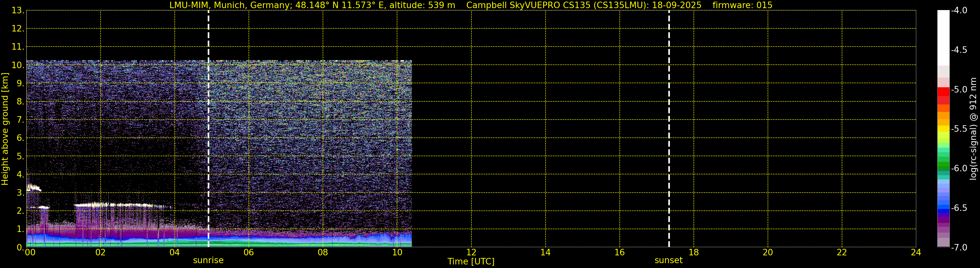Pick the yellow colorbar segment near -5.5

click(943, 129)
